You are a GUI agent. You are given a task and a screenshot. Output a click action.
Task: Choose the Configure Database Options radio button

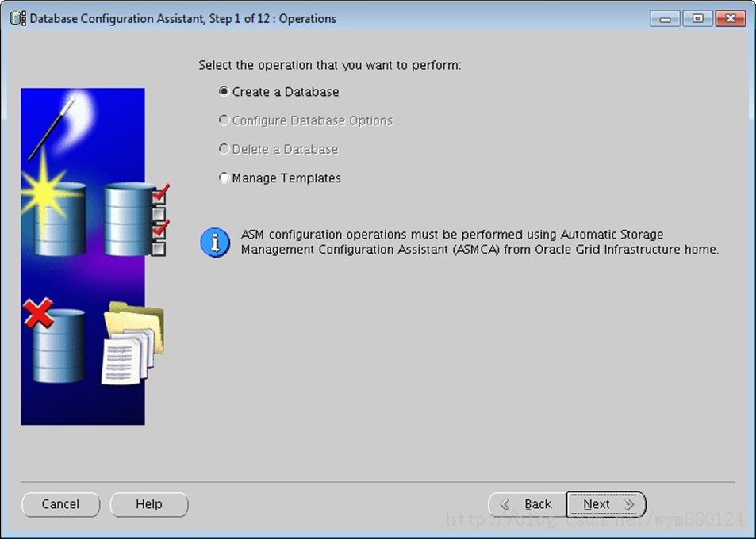click(224, 120)
